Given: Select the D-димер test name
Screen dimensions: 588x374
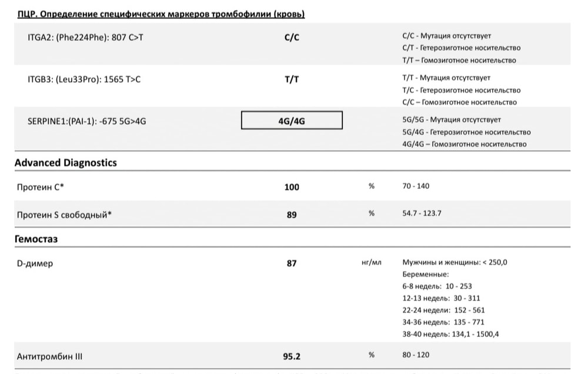Looking at the screenshot, I should (x=35, y=263).
